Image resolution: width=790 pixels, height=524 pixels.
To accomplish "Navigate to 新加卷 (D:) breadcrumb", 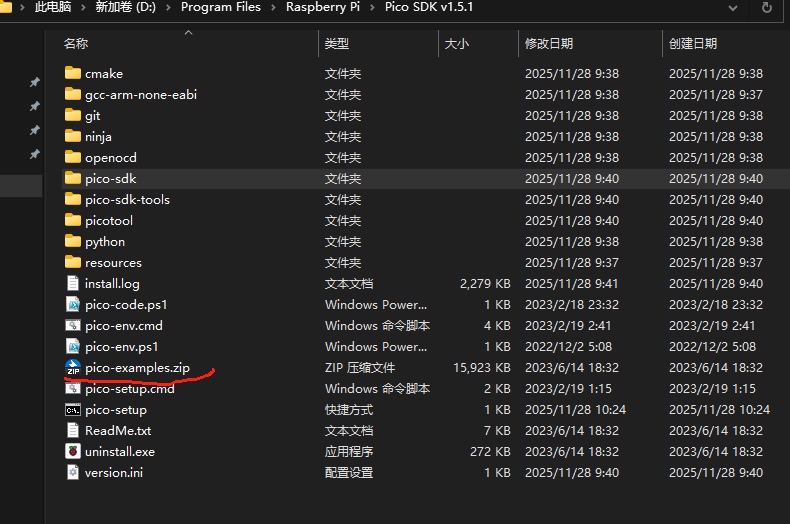I will click(125, 7).
